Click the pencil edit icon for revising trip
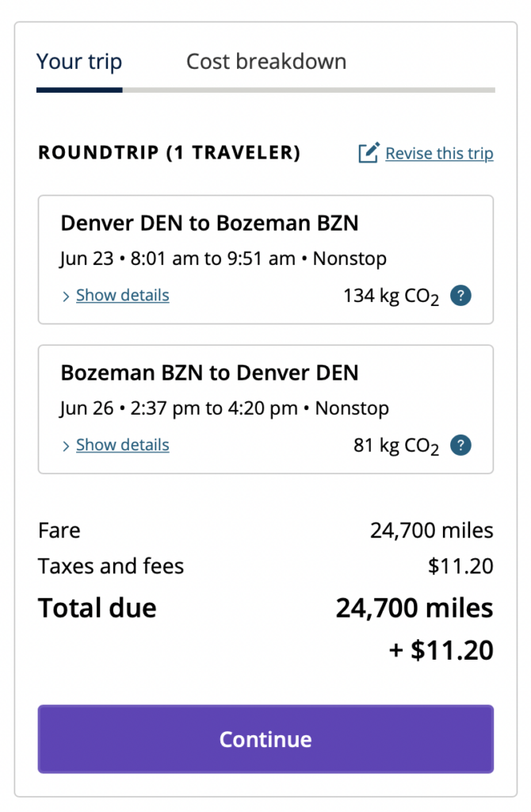531x812 pixels. [368, 153]
